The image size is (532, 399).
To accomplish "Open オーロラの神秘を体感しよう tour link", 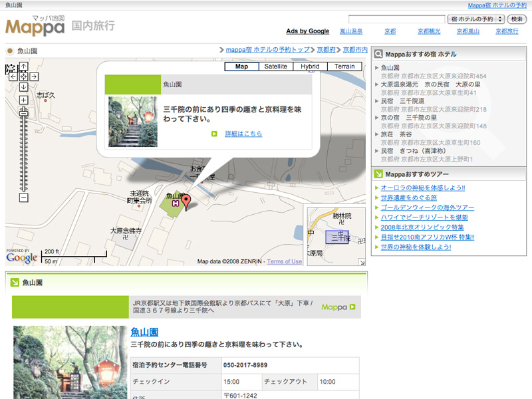I will click(423, 188).
